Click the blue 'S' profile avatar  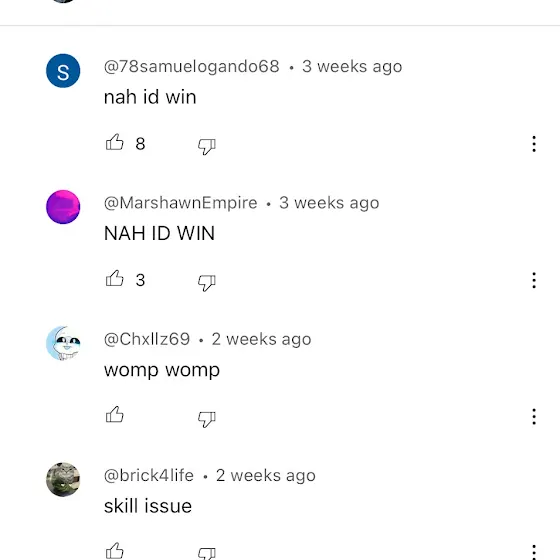pyautogui.click(x=63, y=71)
